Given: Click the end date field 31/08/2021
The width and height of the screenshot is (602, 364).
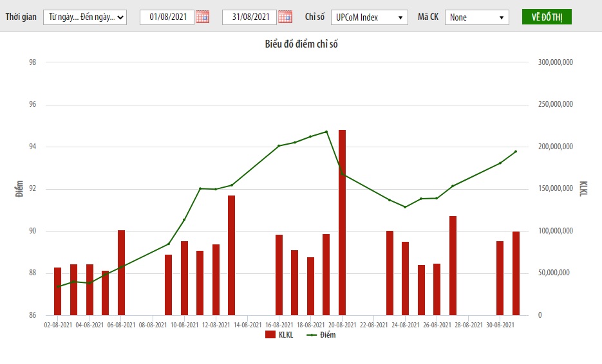Looking at the screenshot, I should tap(249, 17).
